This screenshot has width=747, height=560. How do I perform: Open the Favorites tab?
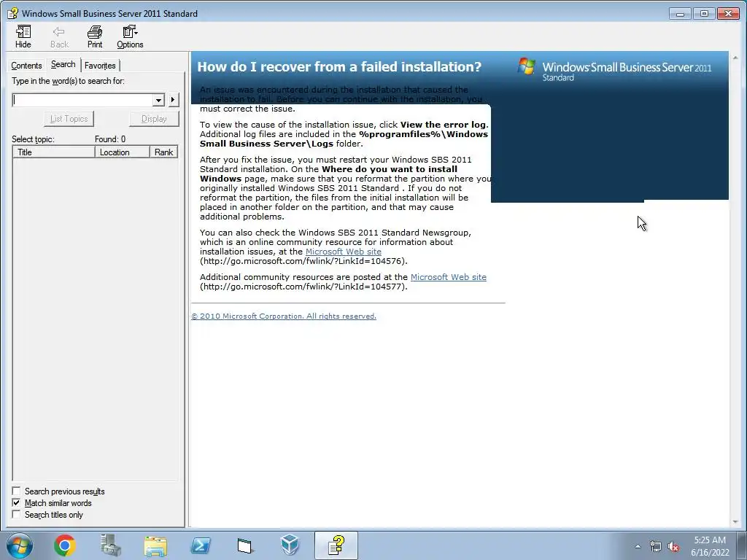coord(100,65)
